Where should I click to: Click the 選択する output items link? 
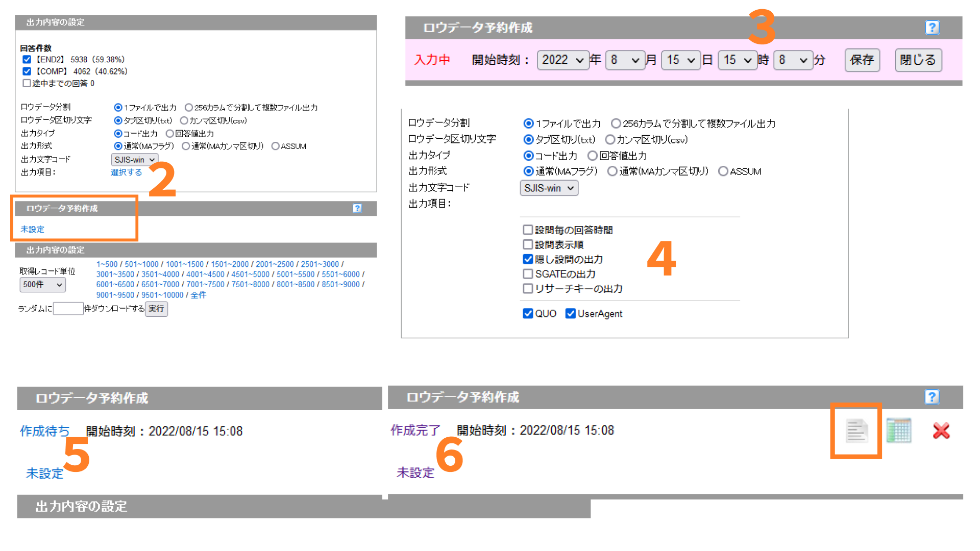126,172
